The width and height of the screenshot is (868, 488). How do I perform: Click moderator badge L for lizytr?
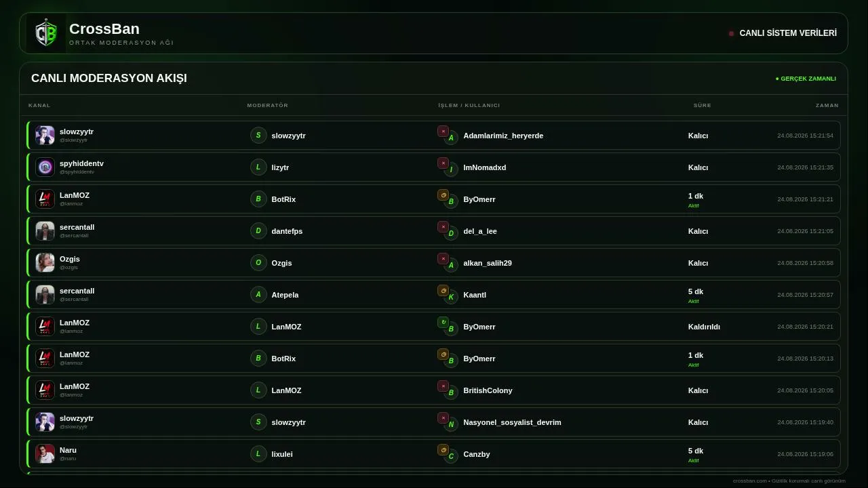coord(258,167)
